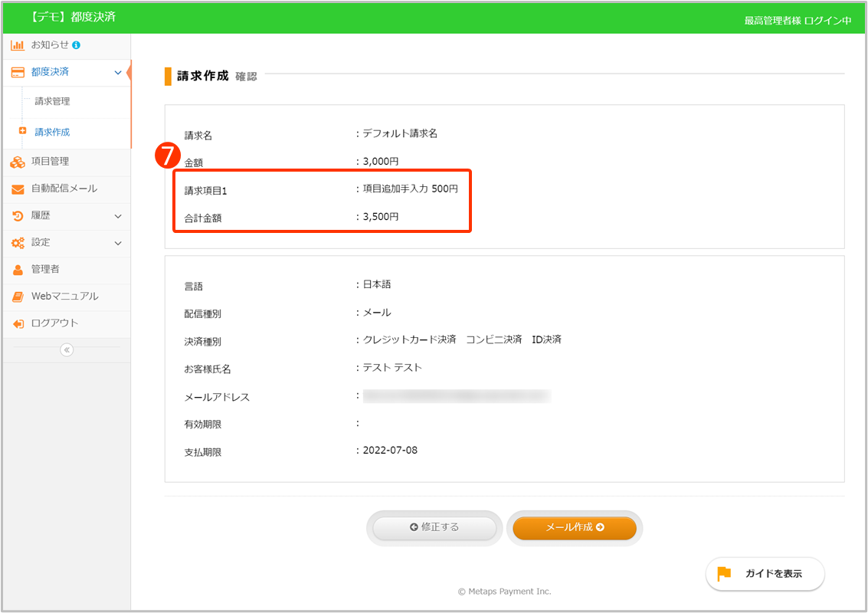Click the plus icon beside 請求作成

point(22,131)
